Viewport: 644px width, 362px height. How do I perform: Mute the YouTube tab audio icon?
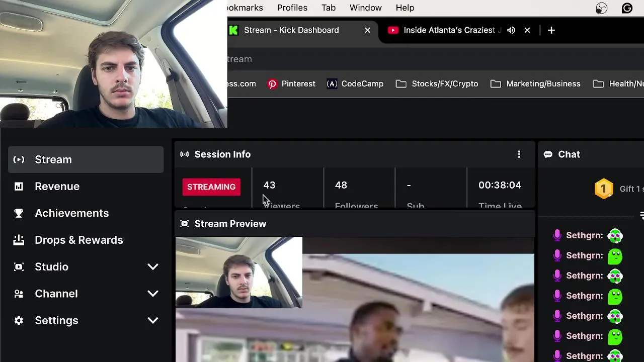pos(511,30)
